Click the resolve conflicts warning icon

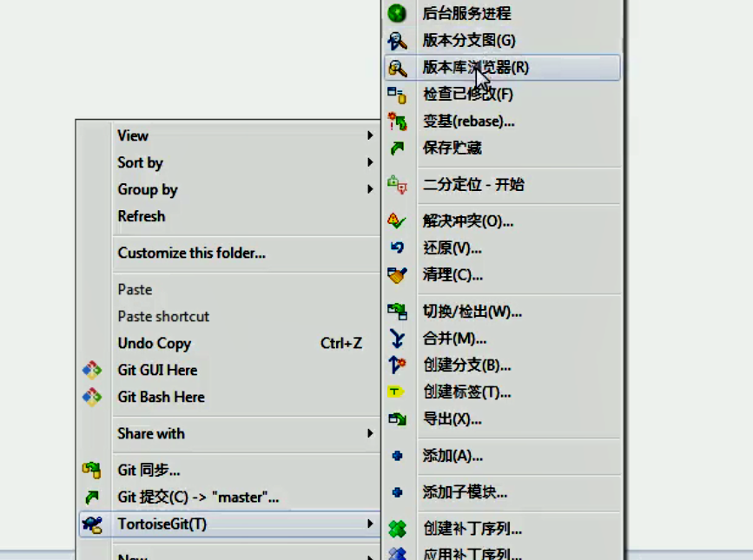pyautogui.click(x=397, y=221)
